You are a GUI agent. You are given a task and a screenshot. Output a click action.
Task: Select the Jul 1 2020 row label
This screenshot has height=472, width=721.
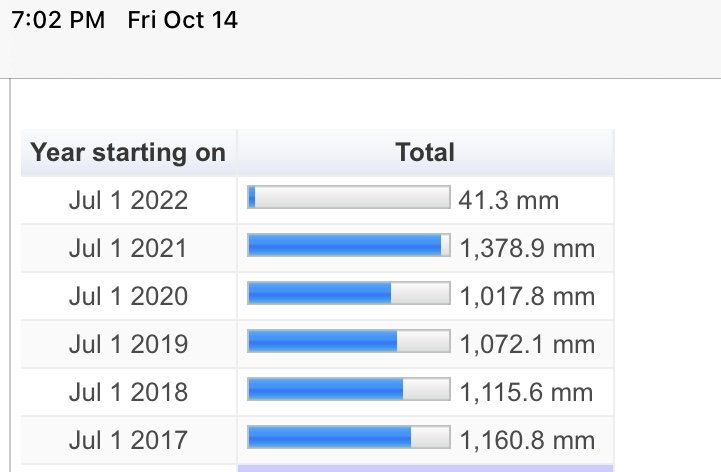coord(128,296)
